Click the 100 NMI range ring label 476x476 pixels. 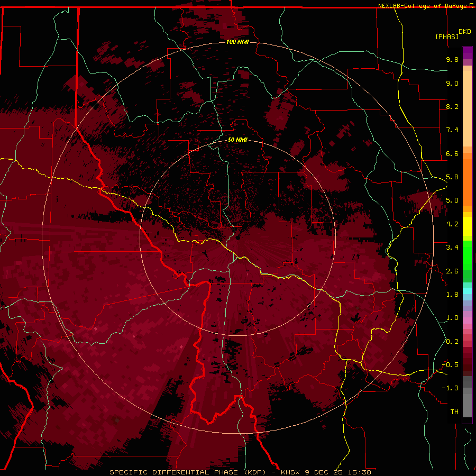point(237,42)
